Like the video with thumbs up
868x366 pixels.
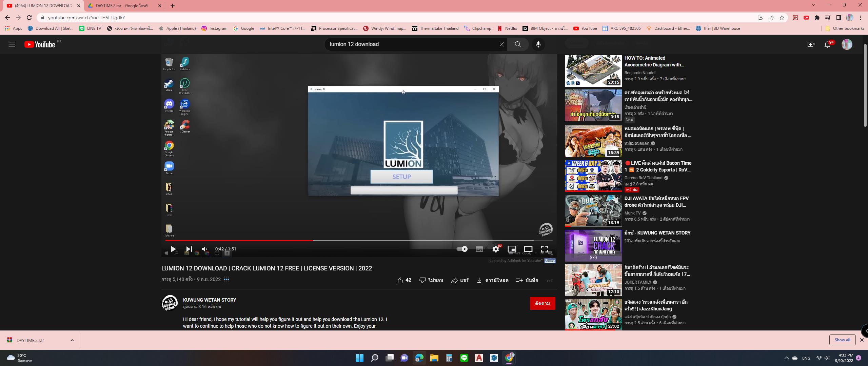tap(400, 280)
